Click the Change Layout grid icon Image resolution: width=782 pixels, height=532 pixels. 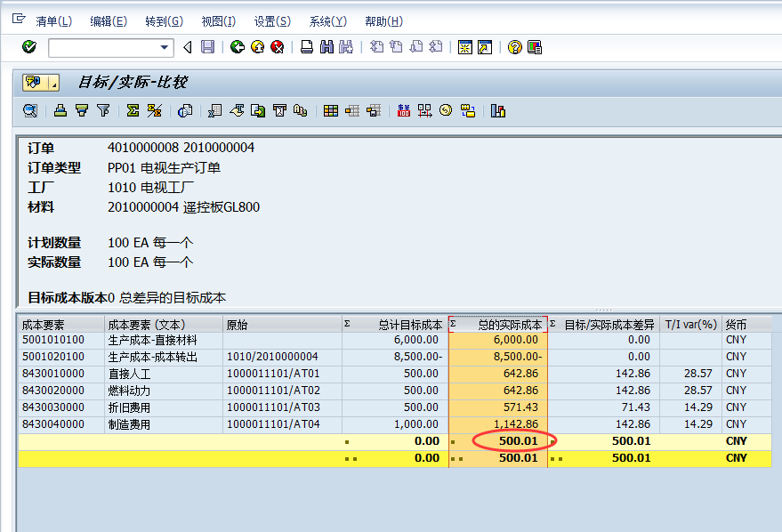[x=331, y=110]
